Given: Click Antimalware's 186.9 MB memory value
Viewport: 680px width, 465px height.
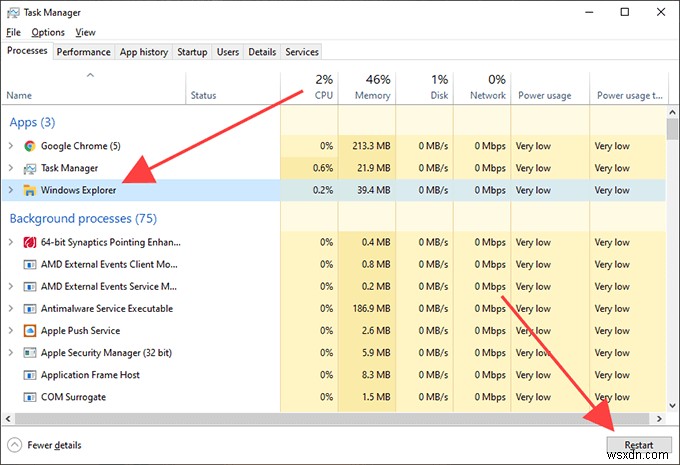Looking at the screenshot, I should tap(371, 309).
